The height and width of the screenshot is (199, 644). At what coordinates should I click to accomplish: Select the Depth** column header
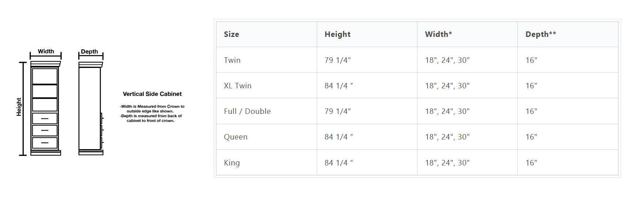click(x=541, y=34)
